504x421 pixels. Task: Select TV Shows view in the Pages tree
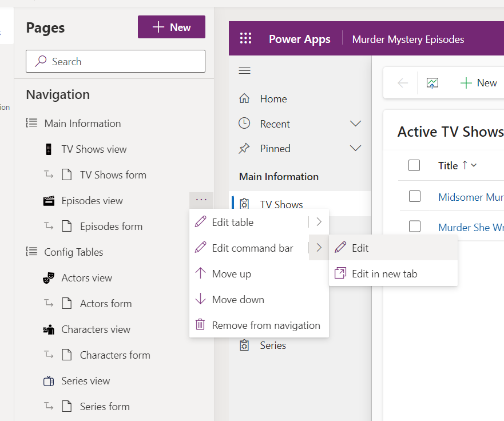click(x=94, y=149)
